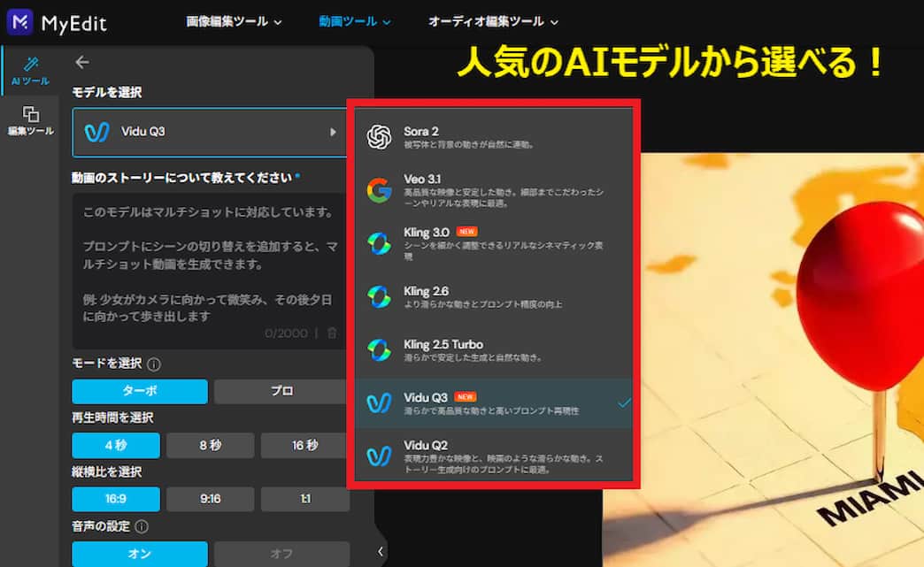
Task: Select the ターボ mode option
Action: coord(139,391)
